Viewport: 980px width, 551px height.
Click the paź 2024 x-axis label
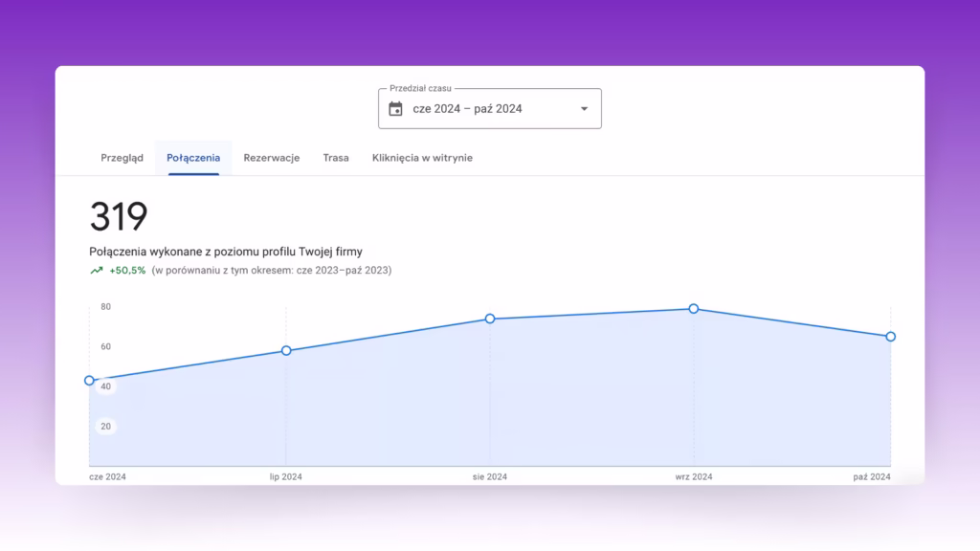(x=872, y=476)
